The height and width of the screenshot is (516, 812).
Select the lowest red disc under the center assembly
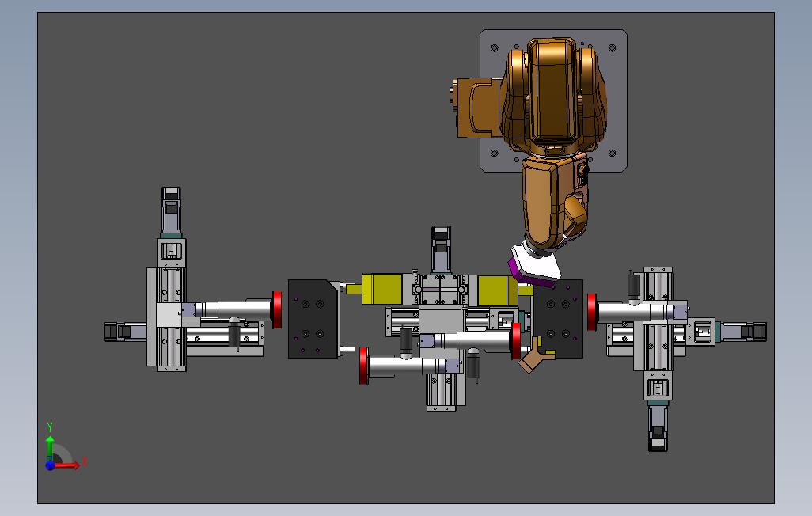[x=363, y=366]
